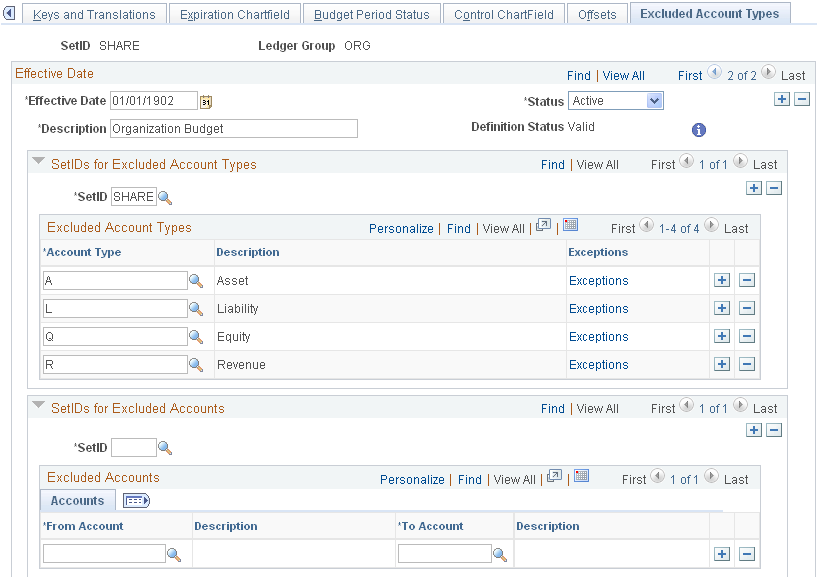Screen dimensions: 817x577
Task: Show all columns in Excluded Accounts
Action: [136, 501]
